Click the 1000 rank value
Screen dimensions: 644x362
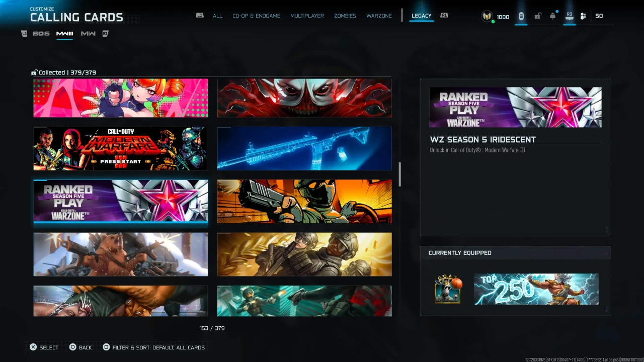(x=503, y=17)
